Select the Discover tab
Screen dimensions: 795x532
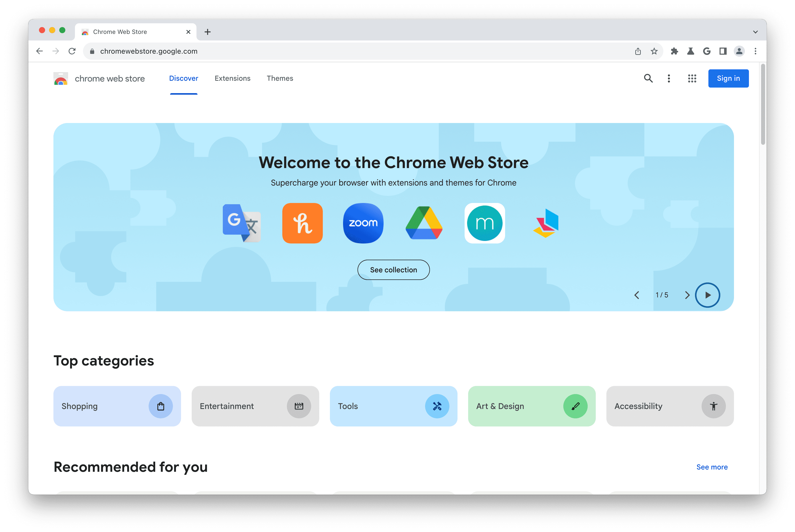click(x=183, y=78)
